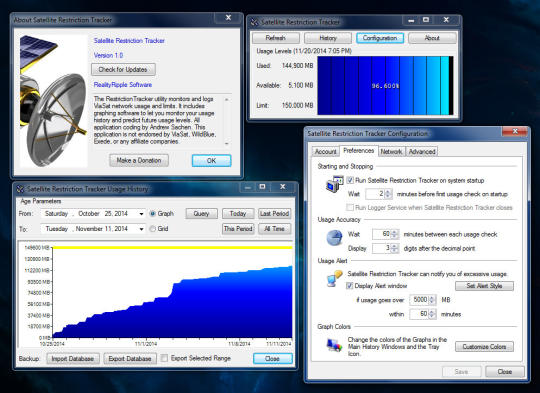
Task: Click the satellite icon in Usage History title bar
Action: click(x=20, y=189)
